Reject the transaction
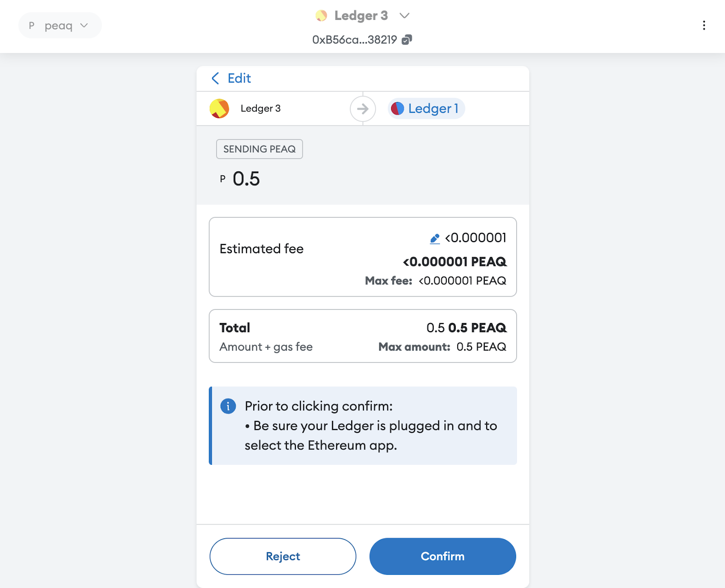Image resolution: width=725 pixels, height=588 pixels. click(282, 556)
